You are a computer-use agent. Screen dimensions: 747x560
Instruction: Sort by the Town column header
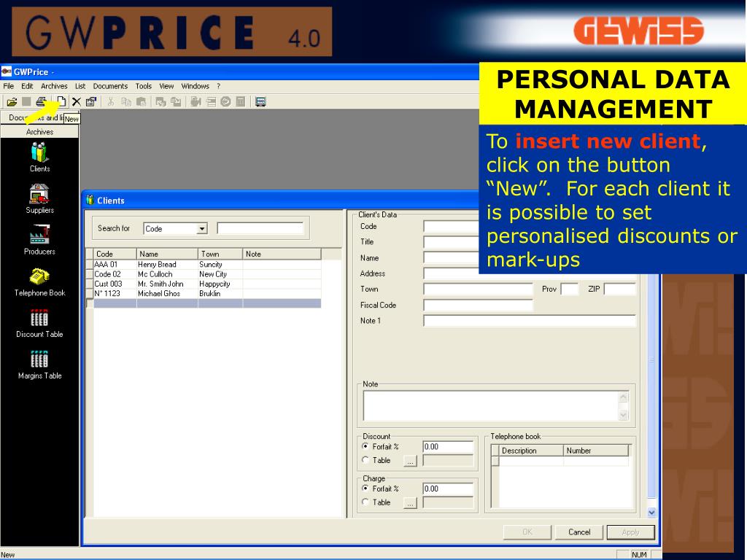tap(220, 254)
